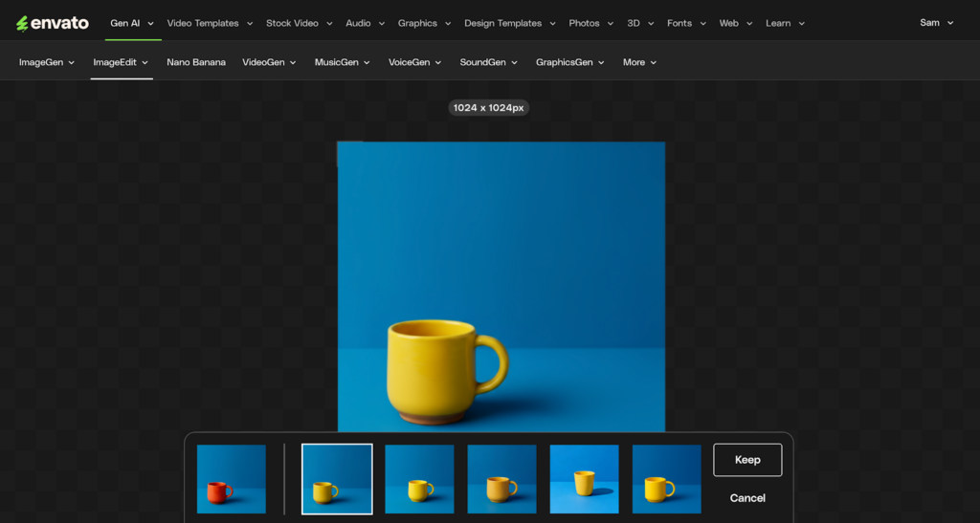This screenshot has width=980, height=523.
Task: Open the ImageGen submenu
Action: (47, 62)
